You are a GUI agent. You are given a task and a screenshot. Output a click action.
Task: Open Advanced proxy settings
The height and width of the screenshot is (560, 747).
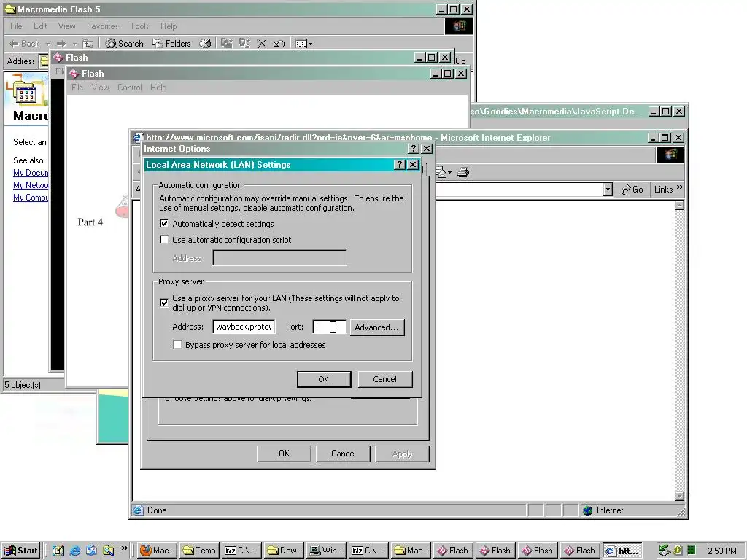coord(377,327)
